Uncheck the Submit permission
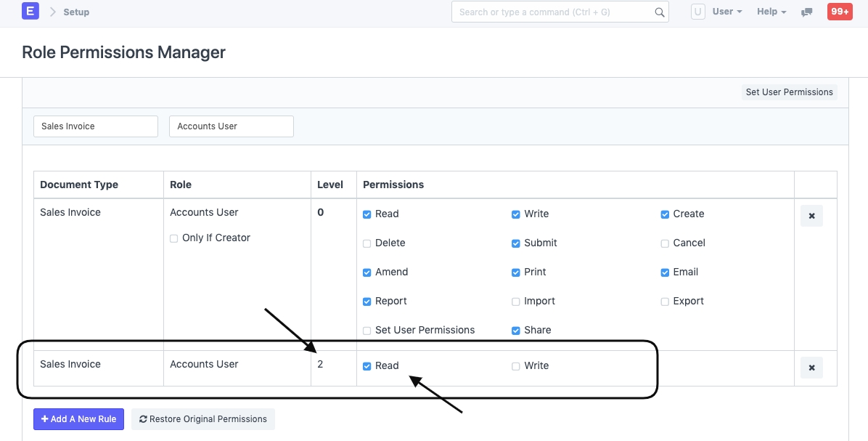Image resolution: width=868 pixels, height=441 pixels. click(516, 243)
